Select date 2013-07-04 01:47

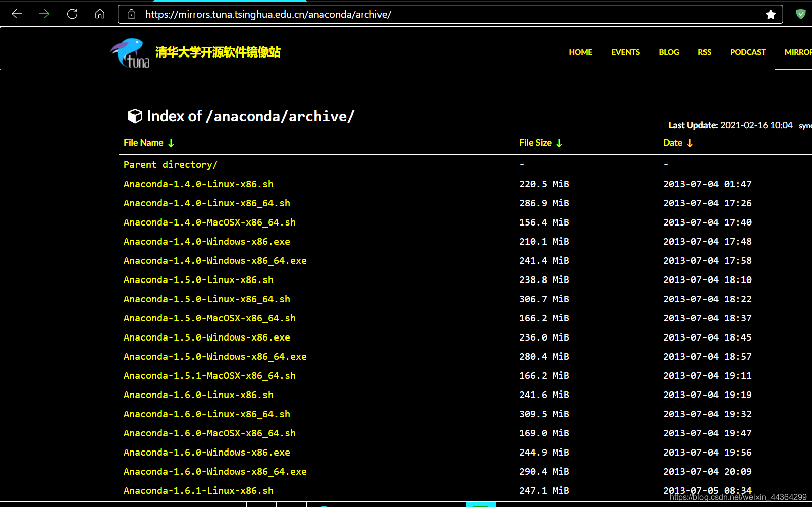point(708,184)
